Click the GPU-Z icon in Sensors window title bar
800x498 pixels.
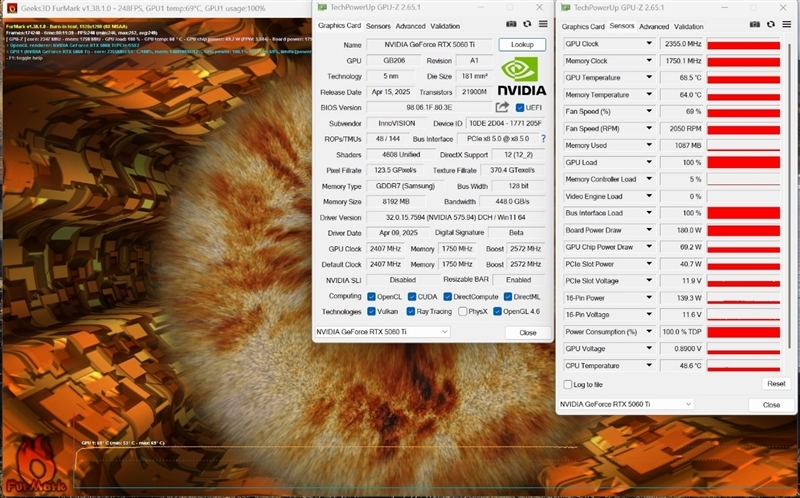(565, 8)
